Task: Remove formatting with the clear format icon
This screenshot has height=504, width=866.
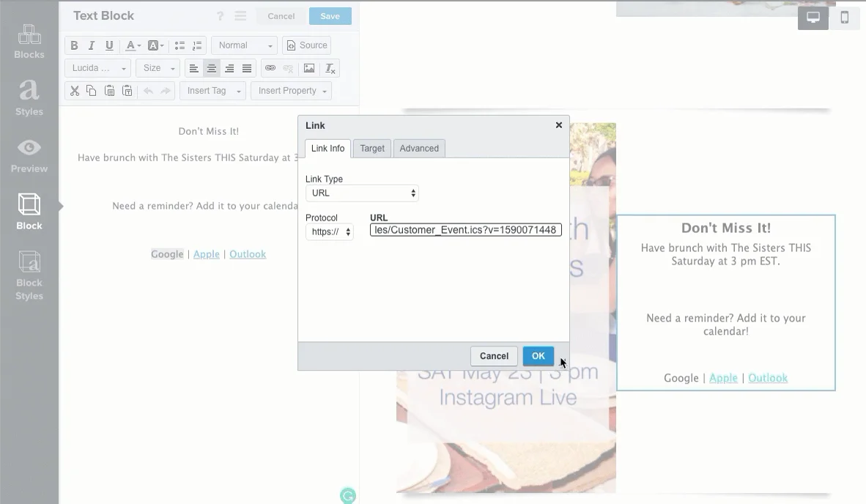Action: pyautogui.click(x=330, y=68)
